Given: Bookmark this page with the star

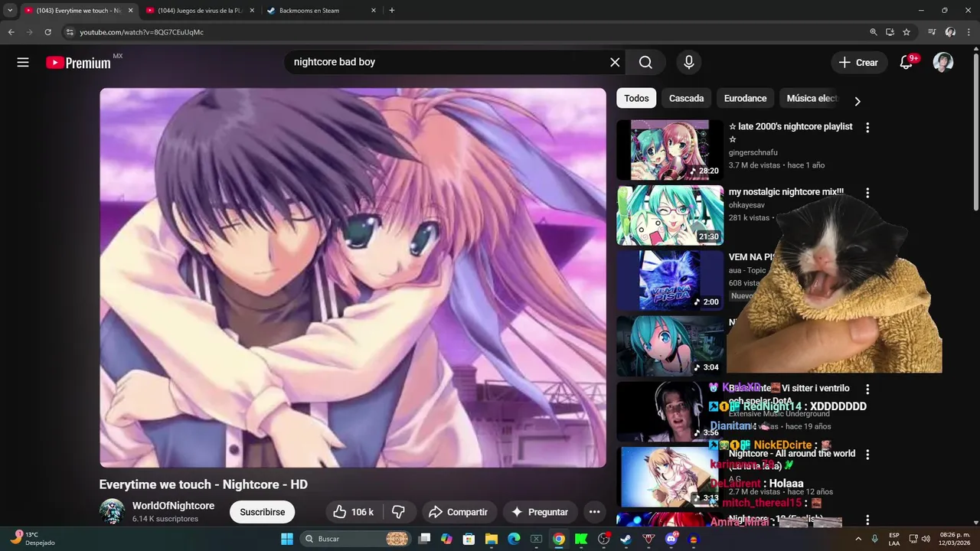Looking at the screenshot, I should [906, 32].
